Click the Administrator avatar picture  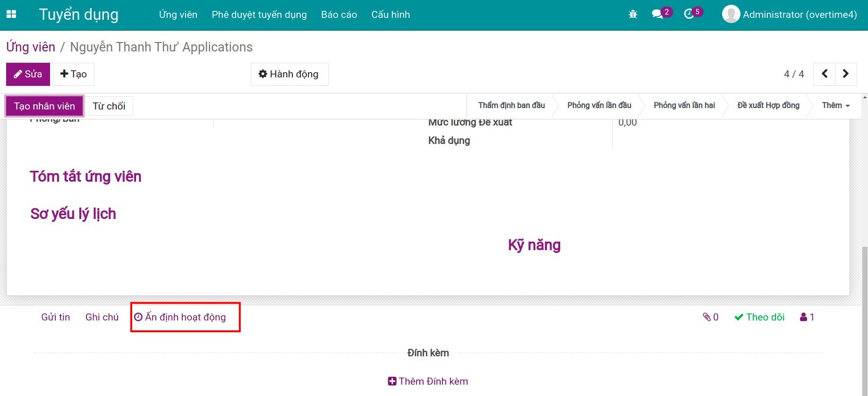731,14
